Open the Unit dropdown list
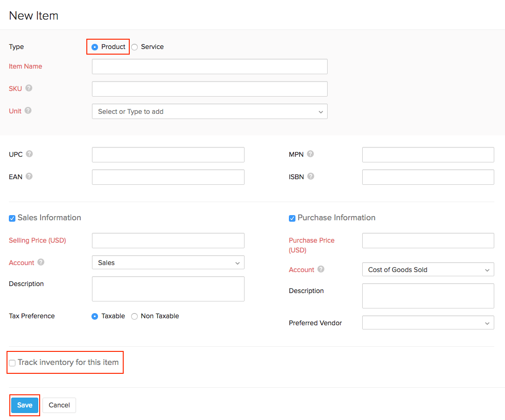 [x=210, y=112]
